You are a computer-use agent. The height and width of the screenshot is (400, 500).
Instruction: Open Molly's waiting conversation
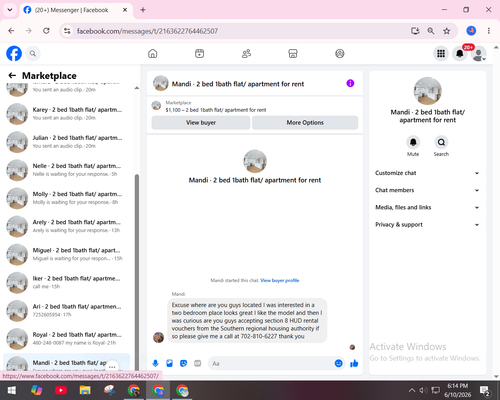click(67, 198)
